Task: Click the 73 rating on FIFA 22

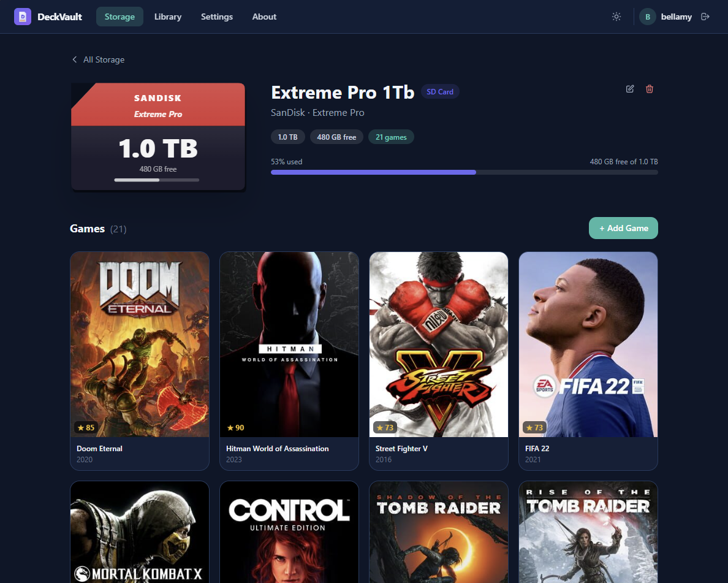Action: click(534, 427)
